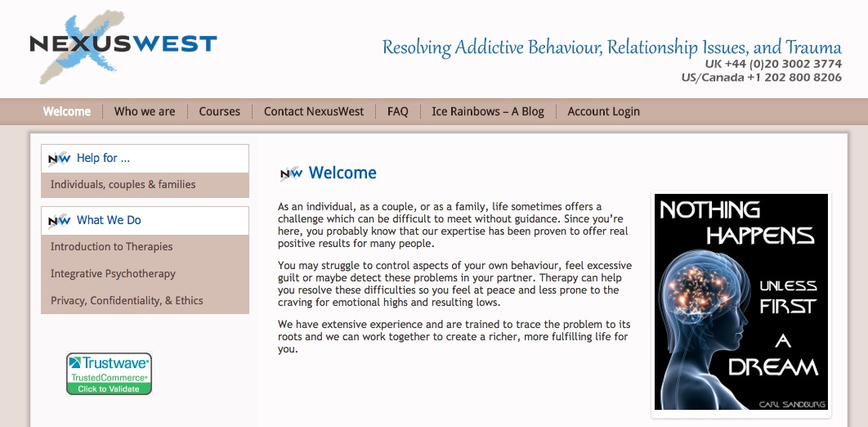The width and height of the screenshot is (868, 427).
Task: Open Integrative Psychotherapy link
Action: pyautogui.click(x=113, y=273)
